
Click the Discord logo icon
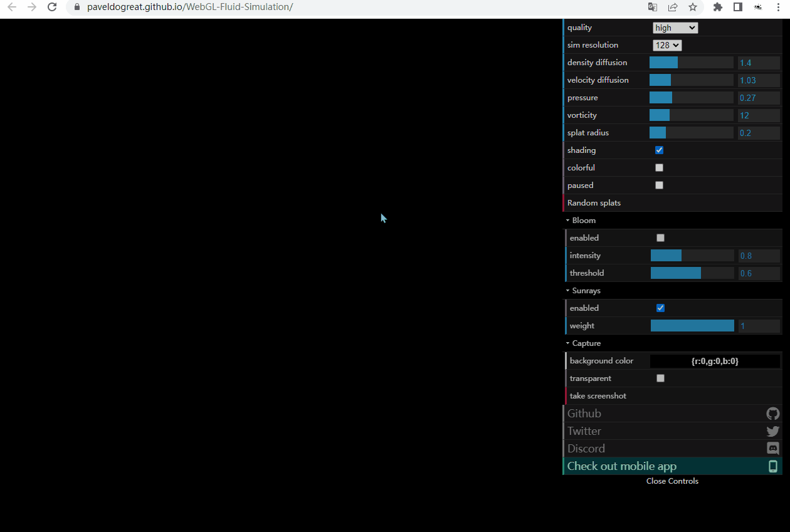(x=772, y=449)
